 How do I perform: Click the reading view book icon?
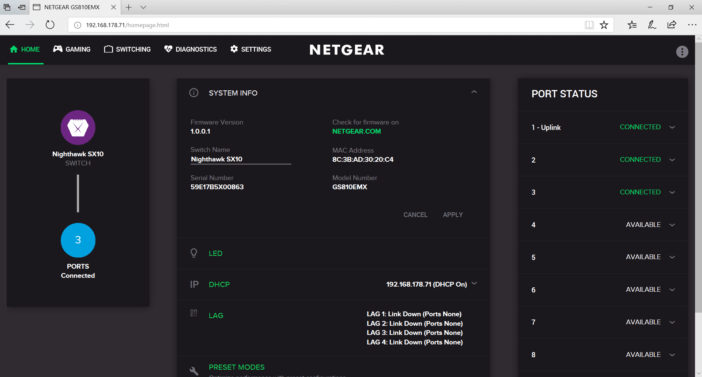(x=589, y=25)
